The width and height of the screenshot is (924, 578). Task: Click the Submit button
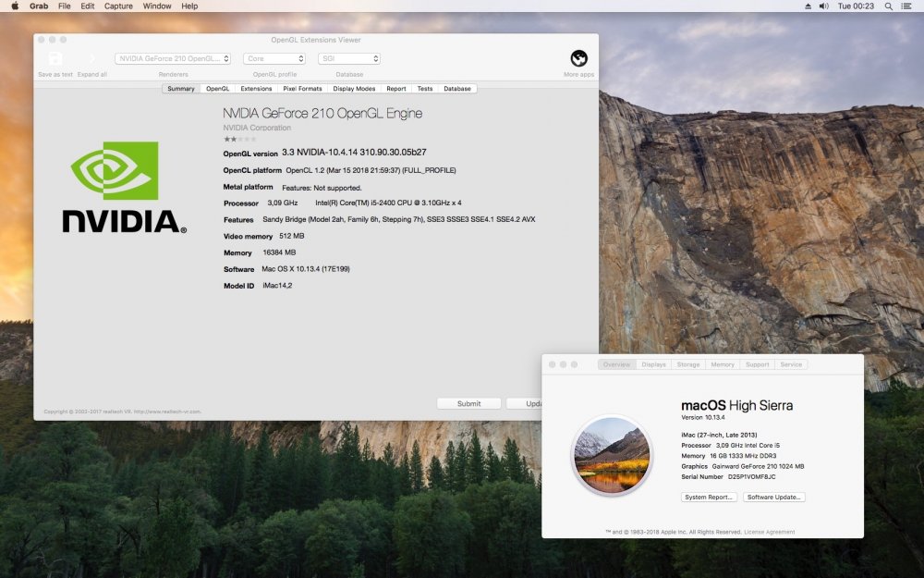pos(468,403)
